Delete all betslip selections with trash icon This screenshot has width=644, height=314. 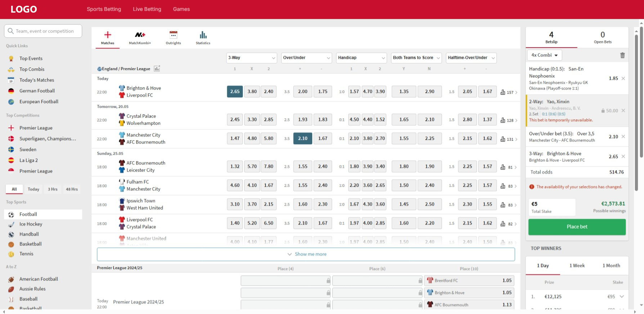(x=622, y=55)
